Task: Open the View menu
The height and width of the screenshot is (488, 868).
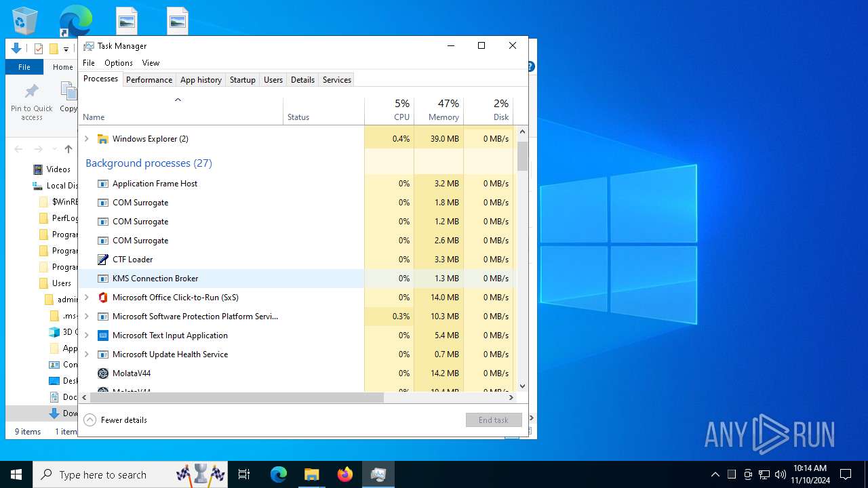Action: point(151,63)
